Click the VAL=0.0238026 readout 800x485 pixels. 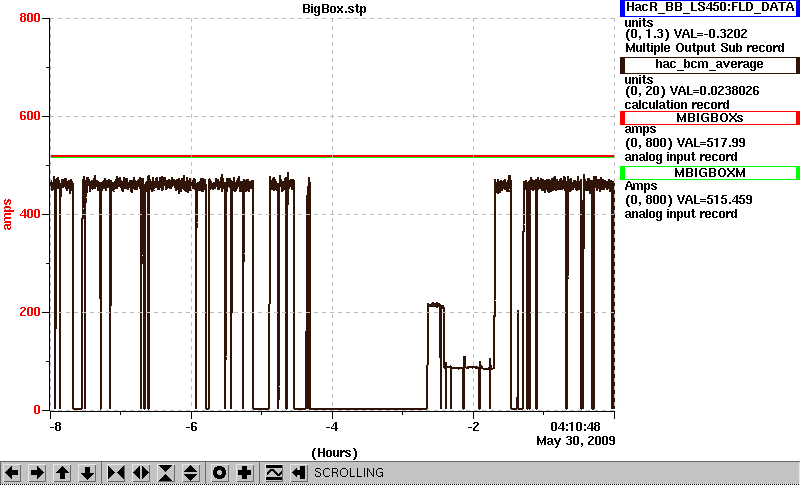pos(716,91)
